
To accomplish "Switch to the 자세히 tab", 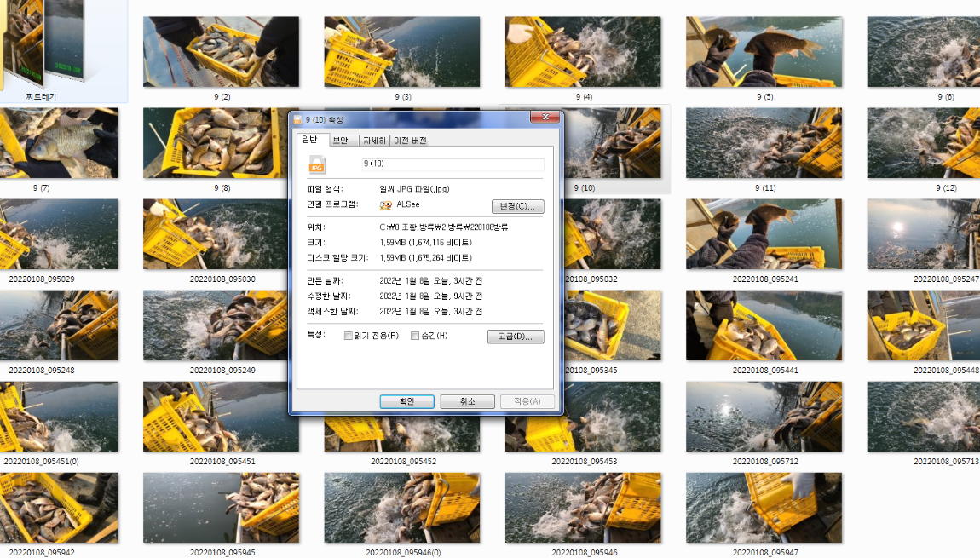I will coord(374,141).
